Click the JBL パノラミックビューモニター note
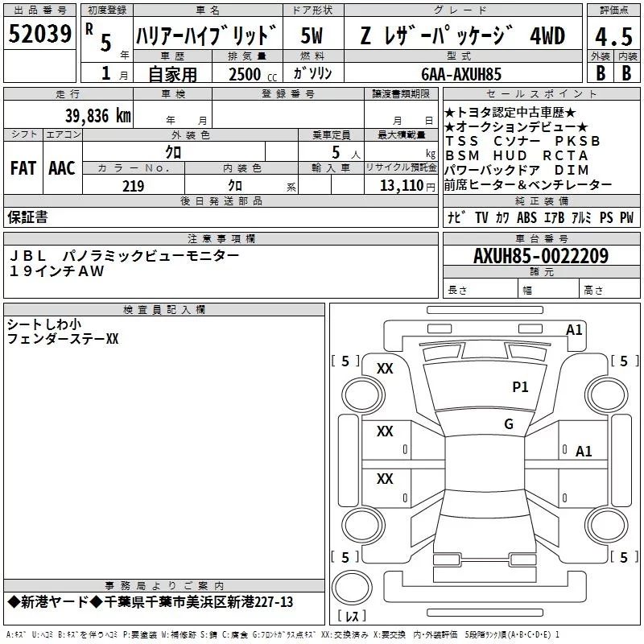This screenshot has width=644, height=644. pyautogui.click(x=123, y=255)
